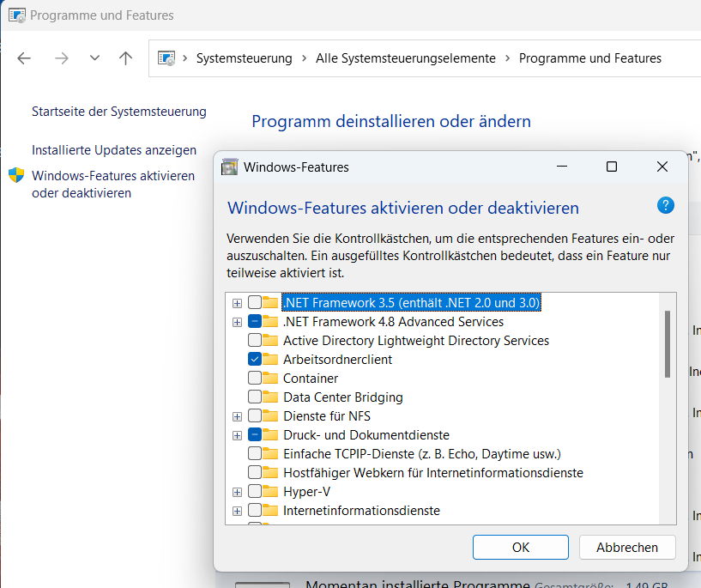The image size is (701, 588).
Task: Open help with blue question mark
Action: 665,206
